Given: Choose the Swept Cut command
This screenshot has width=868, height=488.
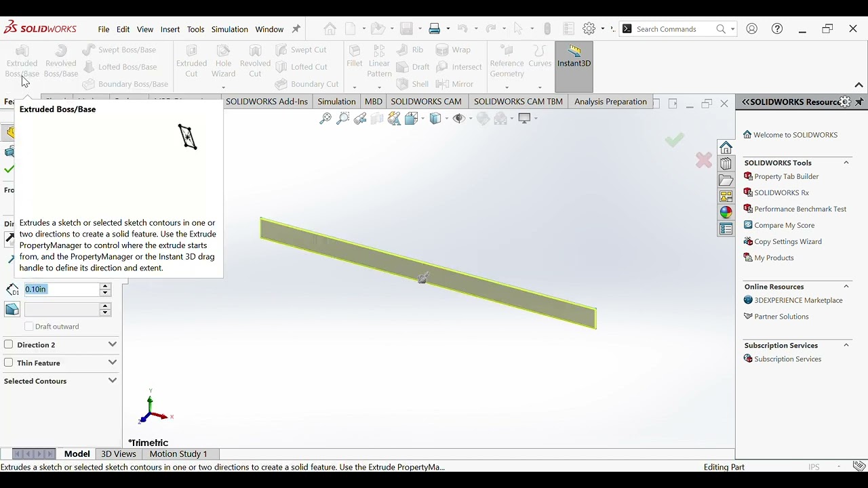Looking at the screenshot, I should (301, 49).
